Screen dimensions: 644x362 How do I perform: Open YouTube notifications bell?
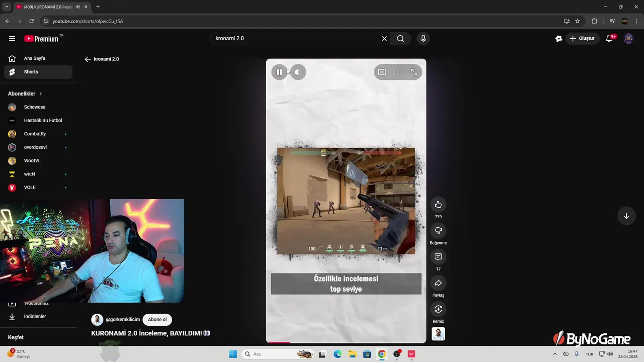(609, 38)
